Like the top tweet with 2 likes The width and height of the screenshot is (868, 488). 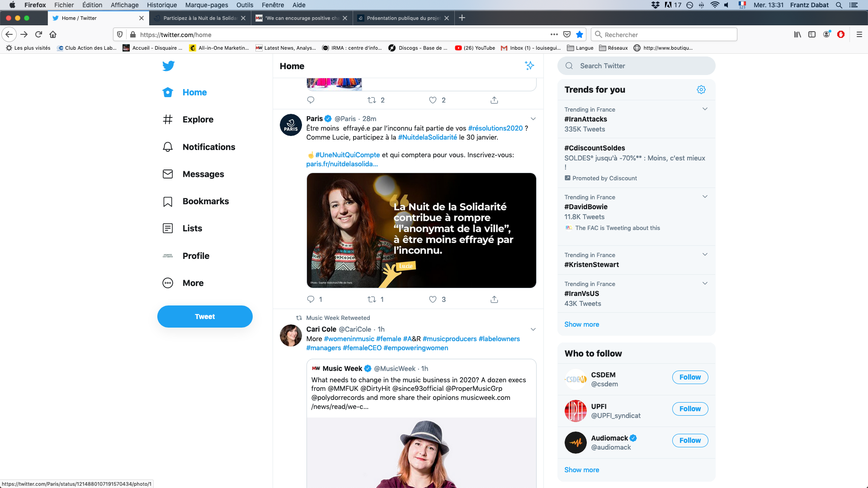tap(433, 100)
